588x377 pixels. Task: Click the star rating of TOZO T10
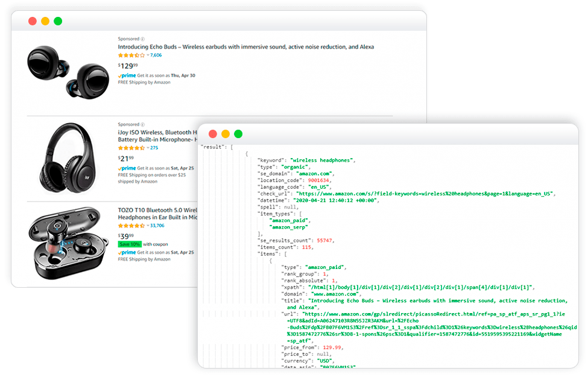131,226
